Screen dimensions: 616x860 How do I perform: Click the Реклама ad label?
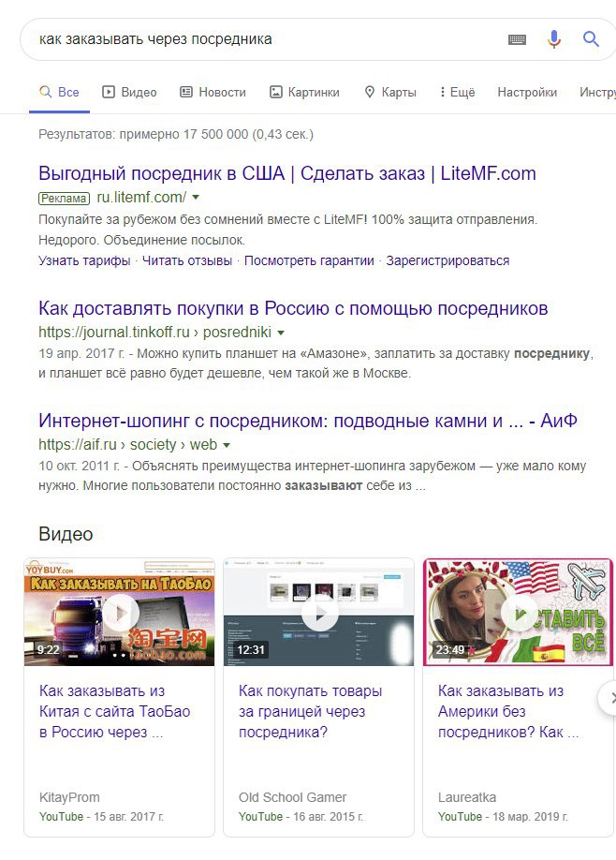[64, 198]
